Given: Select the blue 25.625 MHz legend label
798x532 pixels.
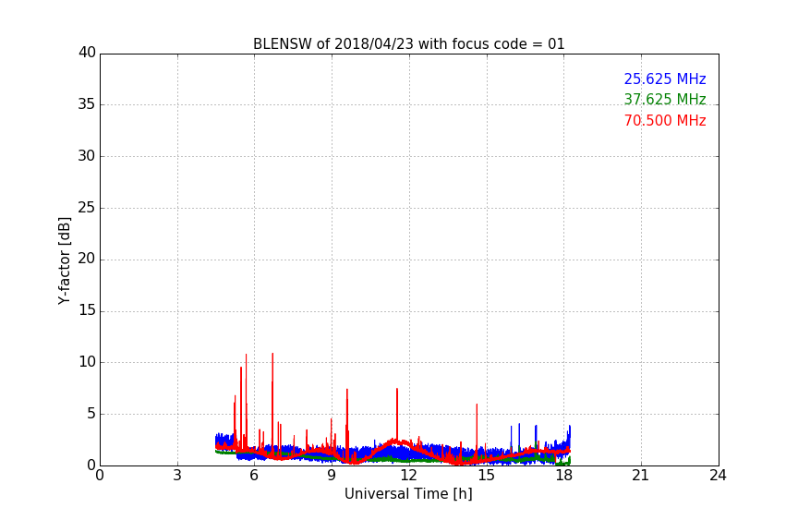Looking at the screenshot, I should [x=665, y=79].
